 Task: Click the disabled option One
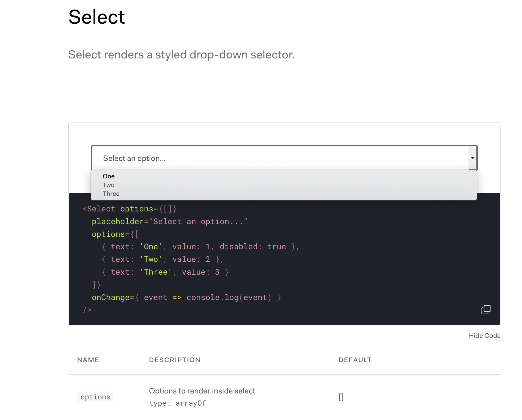pos(108,176)
